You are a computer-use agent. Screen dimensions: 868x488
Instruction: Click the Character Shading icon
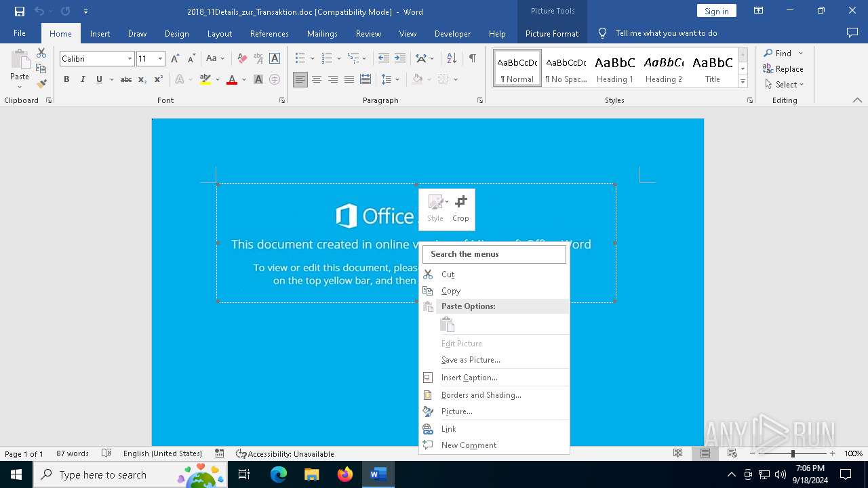coord(258,79)
